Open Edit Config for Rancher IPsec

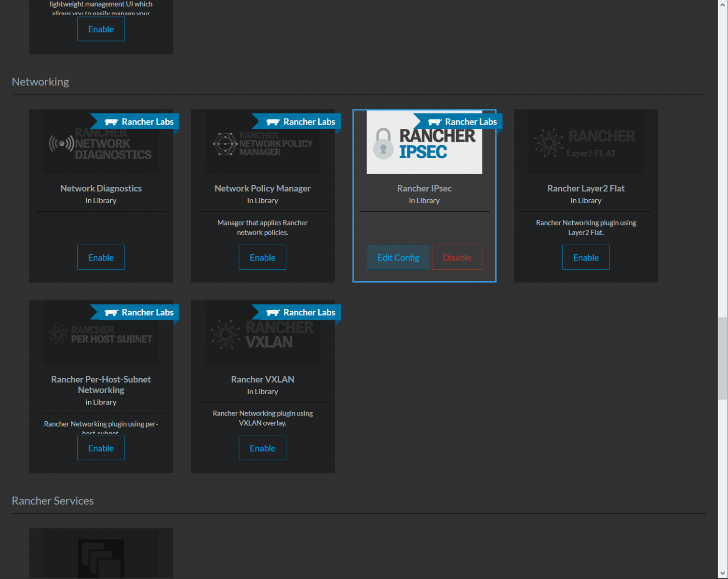(398, 257)
